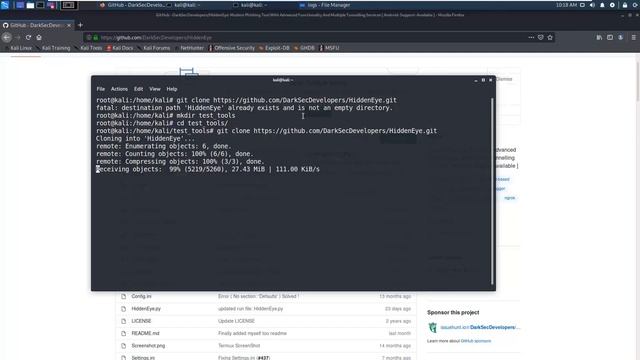Viewport: 640px width, 360px height.
Task: Launch terminal from panel launcher
Action: pyautogui.click(x=40, y=5)
